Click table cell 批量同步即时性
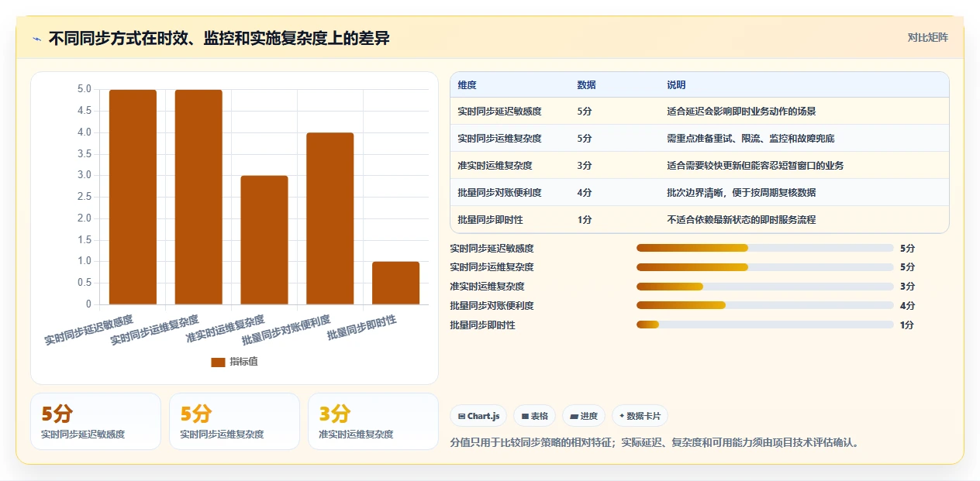The height and width of the screenshot is (481, 980). click(490, 220)
